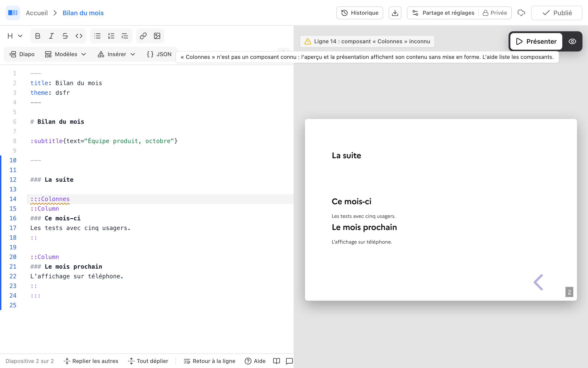Click slide number 2 badge in preview
This screenshot has height=368, width=588.
point(569,292)
